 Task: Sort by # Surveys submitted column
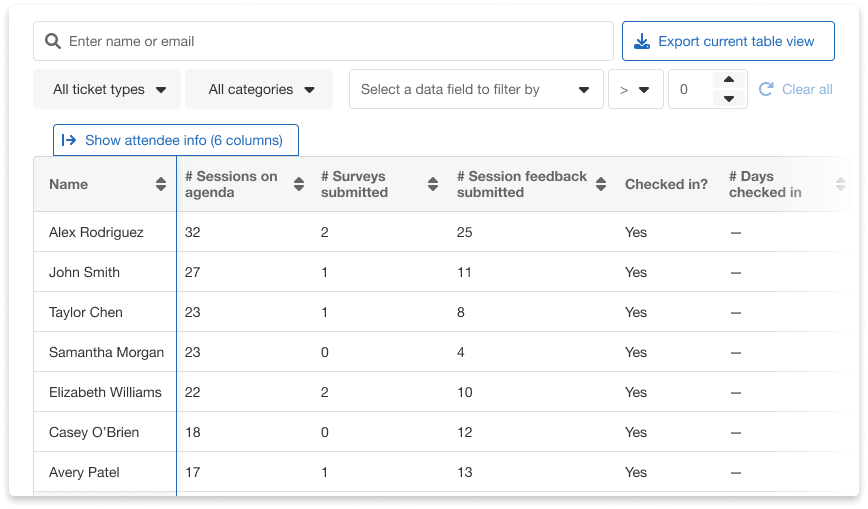(433, 184)
